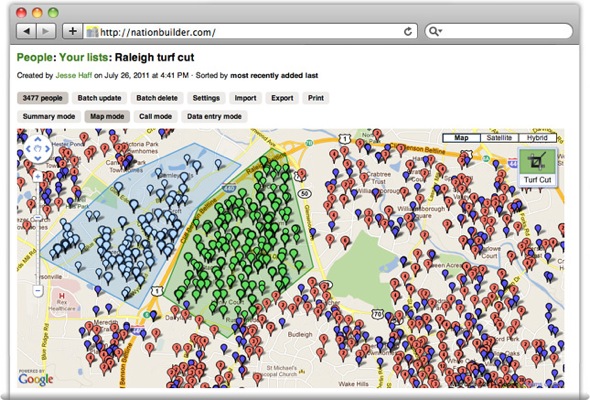Click the green shaded turf polygon
Viewport: 590px width, 400px height.
coord(239,243)
